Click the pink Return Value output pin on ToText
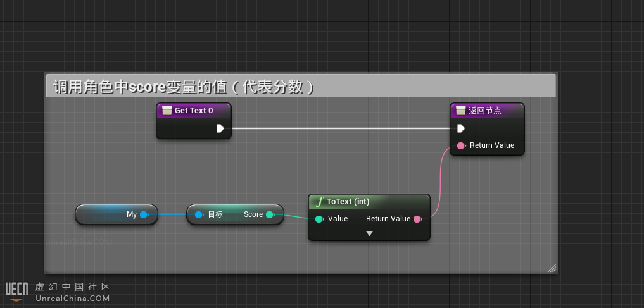 tap(417, 219)
